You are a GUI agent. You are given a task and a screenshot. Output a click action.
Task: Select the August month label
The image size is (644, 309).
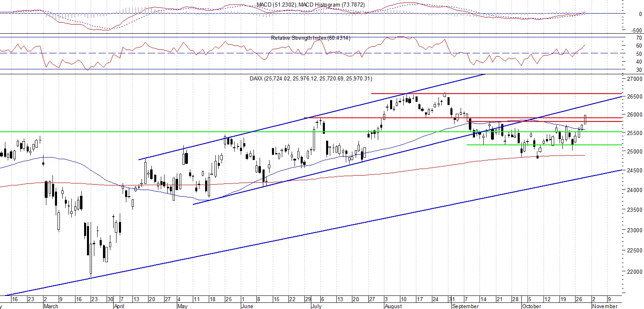pos(393,306)
